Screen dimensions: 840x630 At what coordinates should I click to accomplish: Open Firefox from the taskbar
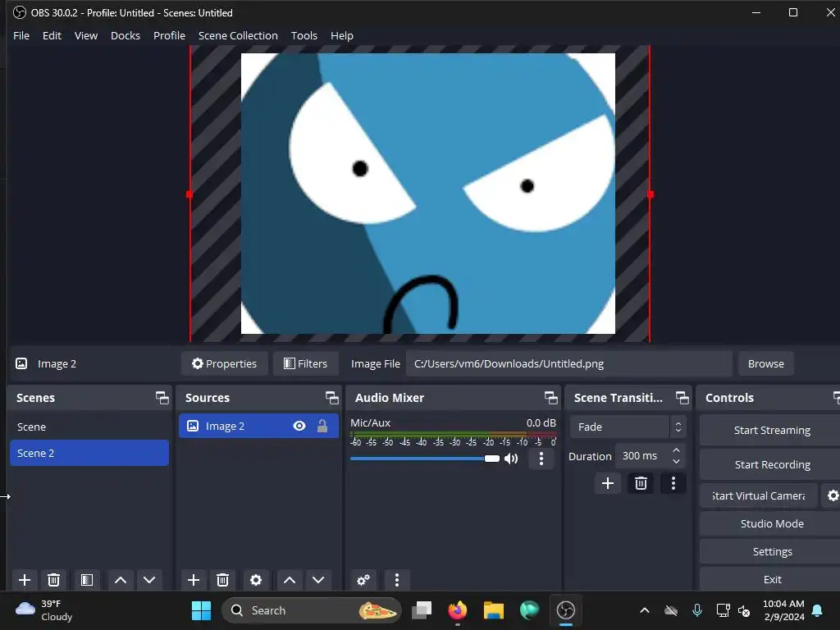458,610
